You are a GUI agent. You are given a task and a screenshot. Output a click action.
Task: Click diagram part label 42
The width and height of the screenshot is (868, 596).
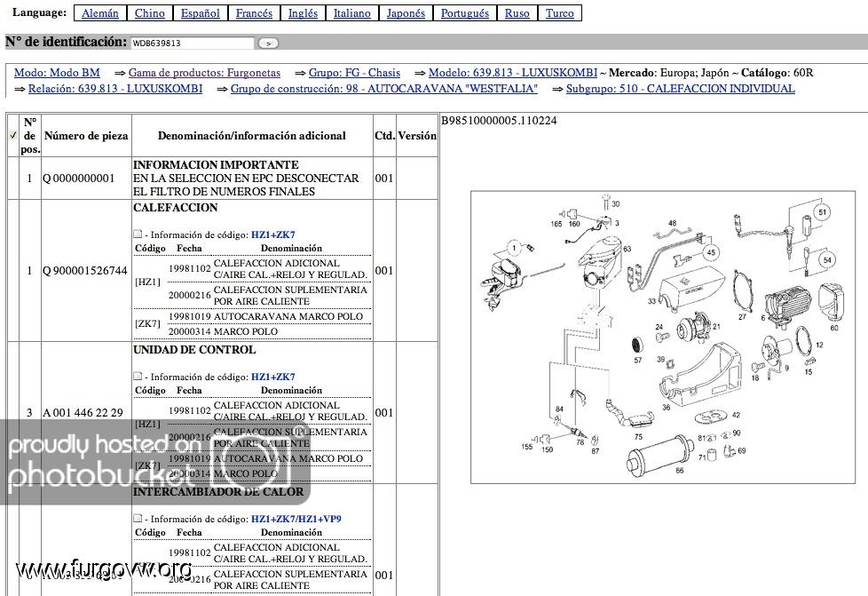(x=736, y=415)
